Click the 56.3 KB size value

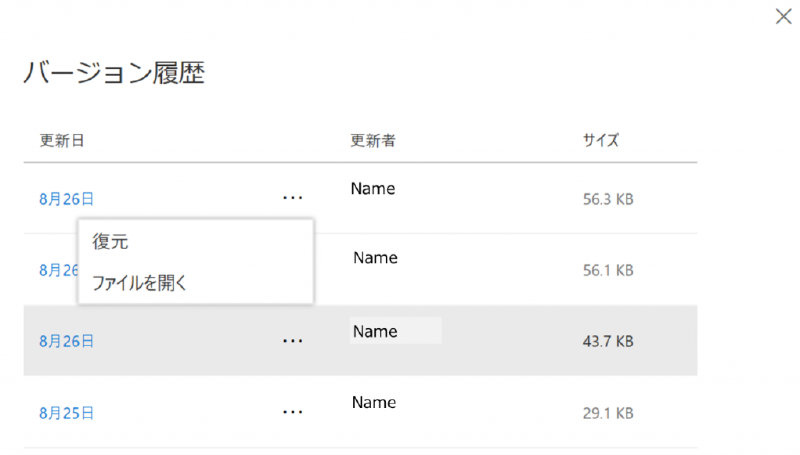[608, 199]
